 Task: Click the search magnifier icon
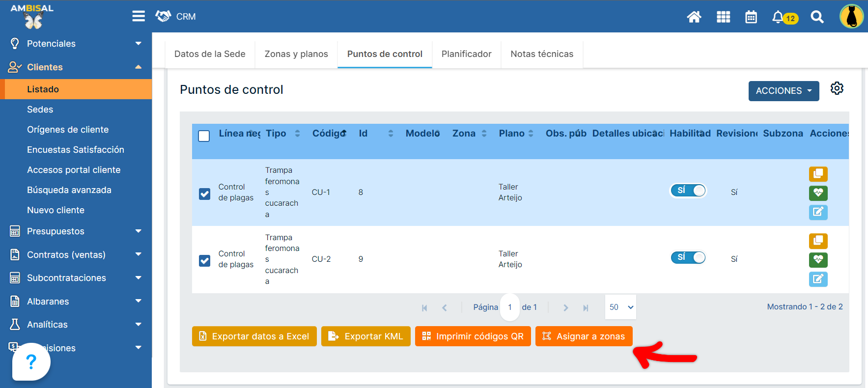pyautogui.click(x=817, y=17)
